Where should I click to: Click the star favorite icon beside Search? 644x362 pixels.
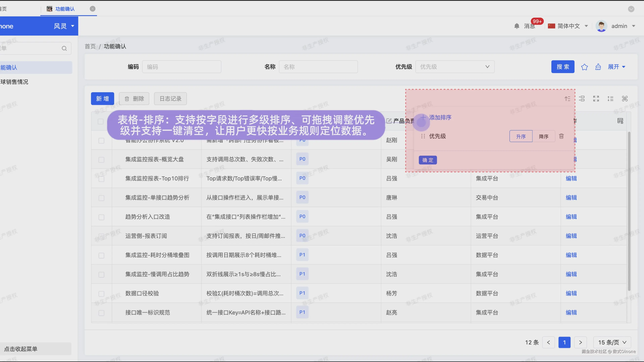pyautogui.click(x=584, y=67)
